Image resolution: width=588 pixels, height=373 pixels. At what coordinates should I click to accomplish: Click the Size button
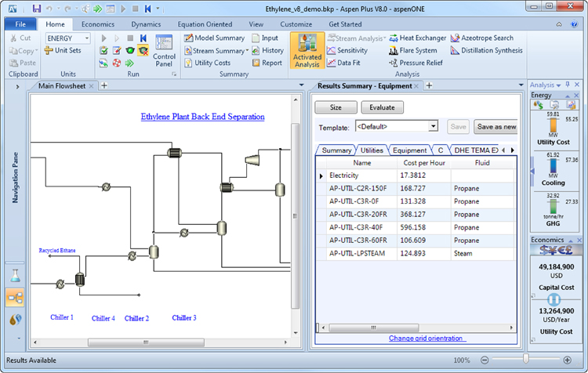(336, 107)
